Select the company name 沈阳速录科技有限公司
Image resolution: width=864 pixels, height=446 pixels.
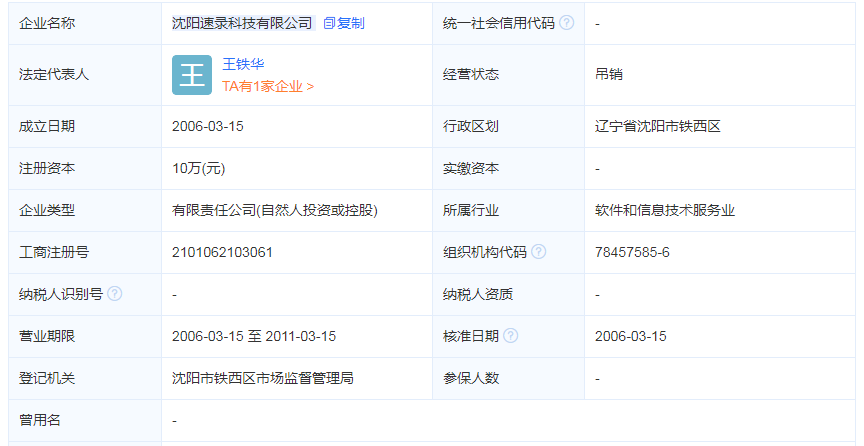click(242, 23)
